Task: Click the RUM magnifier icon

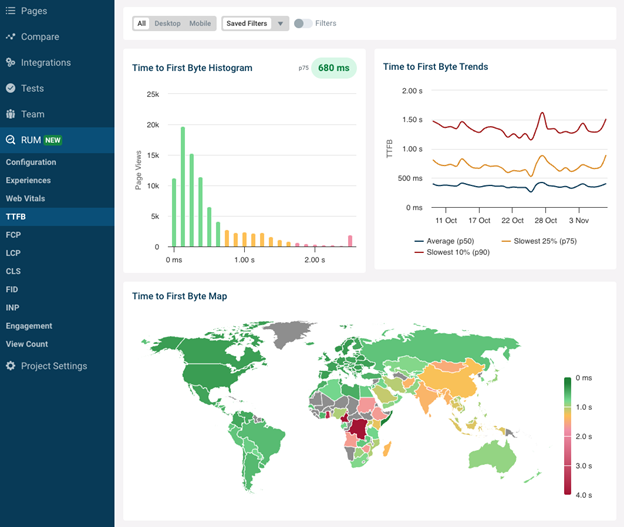Action: [10, 140]
